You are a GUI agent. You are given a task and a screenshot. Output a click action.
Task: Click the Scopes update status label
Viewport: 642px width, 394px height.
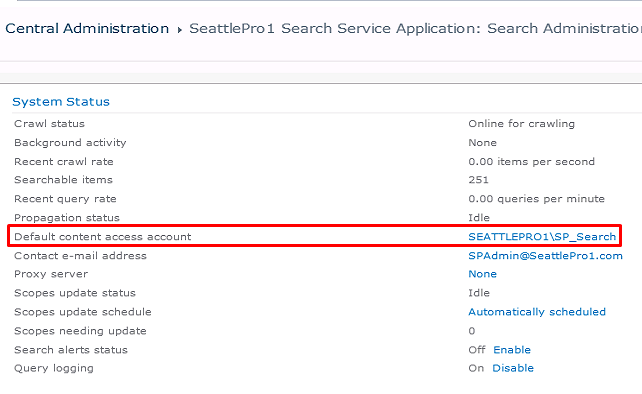click(75, 293)
